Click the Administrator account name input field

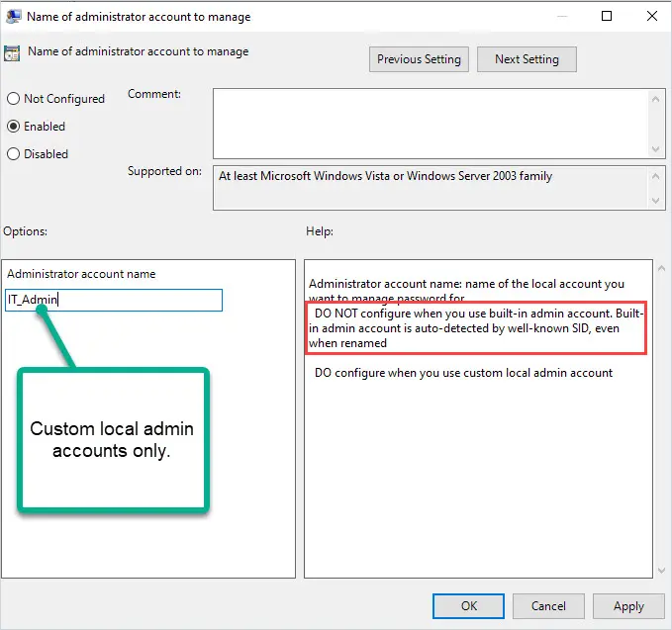[x=114, y=300]
